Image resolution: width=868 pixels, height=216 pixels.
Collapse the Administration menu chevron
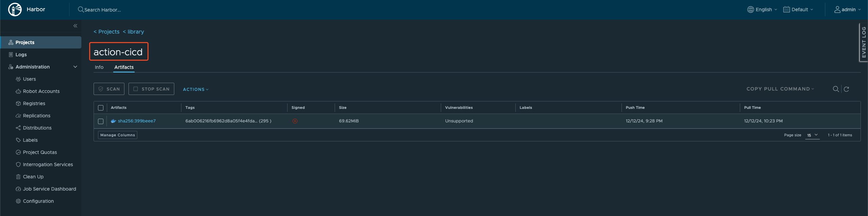75,67
